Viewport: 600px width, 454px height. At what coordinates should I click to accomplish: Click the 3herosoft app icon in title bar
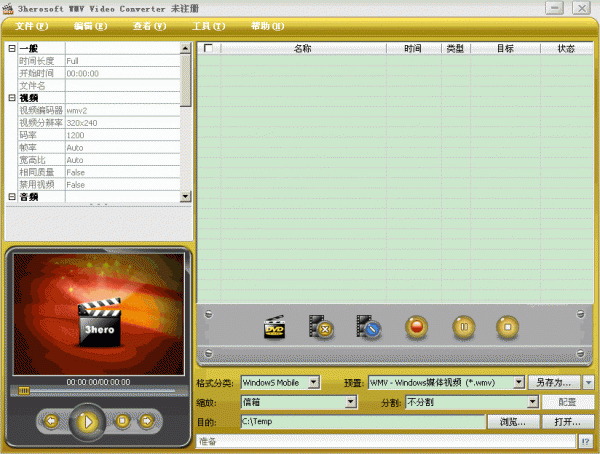[x=8, y=8]
